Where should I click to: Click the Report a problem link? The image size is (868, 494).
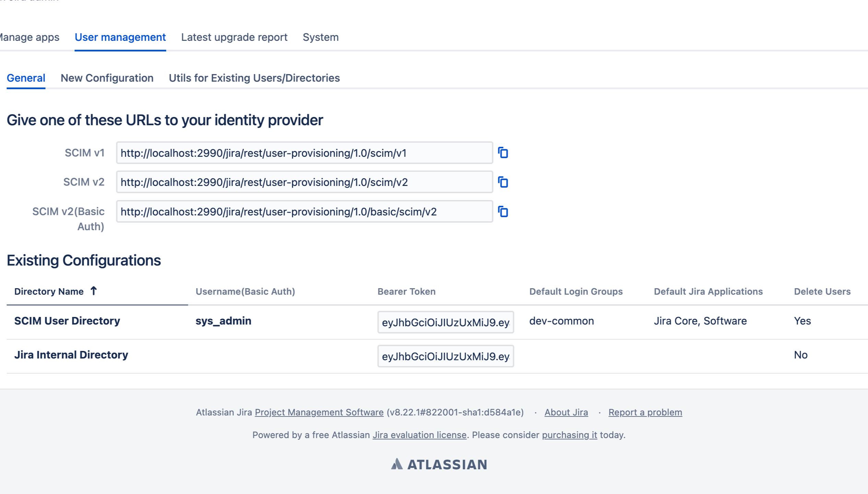pyautogui.click(x=645, y=412)
